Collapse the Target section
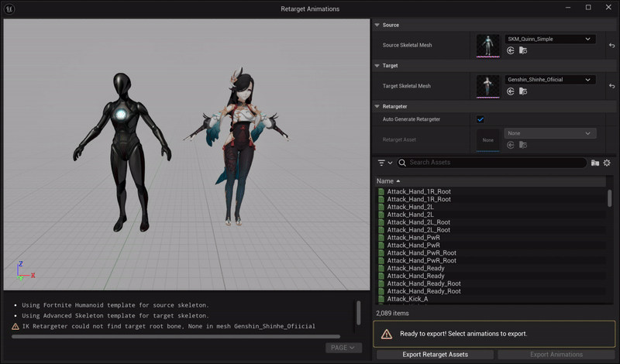620x364 pixels. point(377,66)
